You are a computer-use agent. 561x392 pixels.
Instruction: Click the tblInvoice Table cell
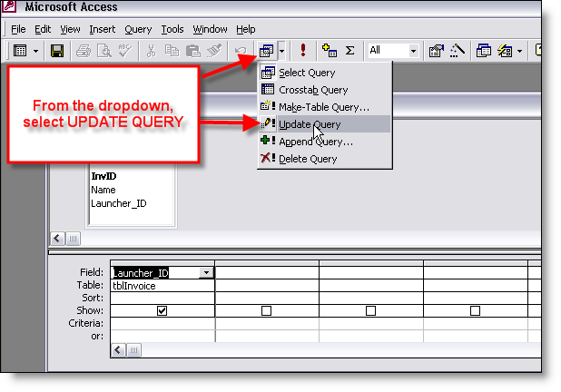162,286
